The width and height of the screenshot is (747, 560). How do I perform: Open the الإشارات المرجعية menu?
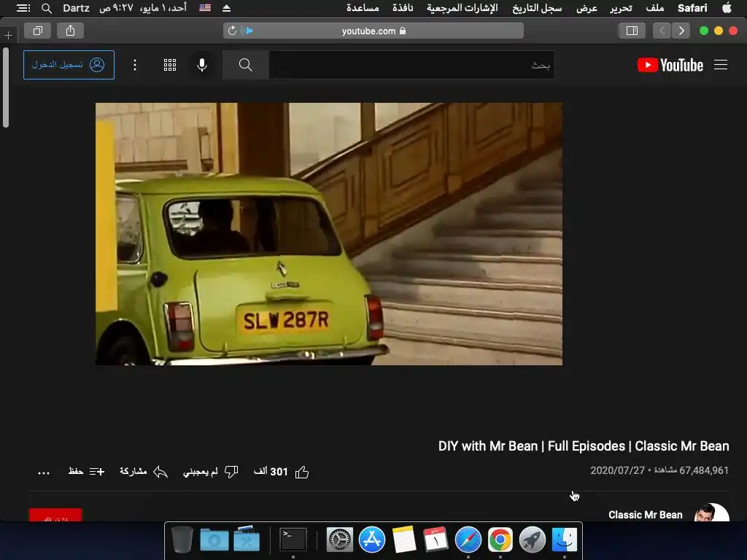coord(462,7)
